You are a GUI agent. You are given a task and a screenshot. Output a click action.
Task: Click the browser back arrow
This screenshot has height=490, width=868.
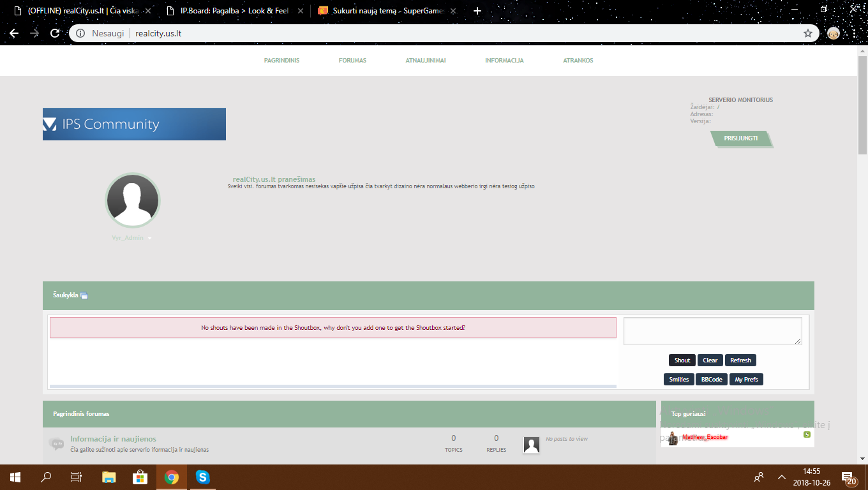point(14,33)
